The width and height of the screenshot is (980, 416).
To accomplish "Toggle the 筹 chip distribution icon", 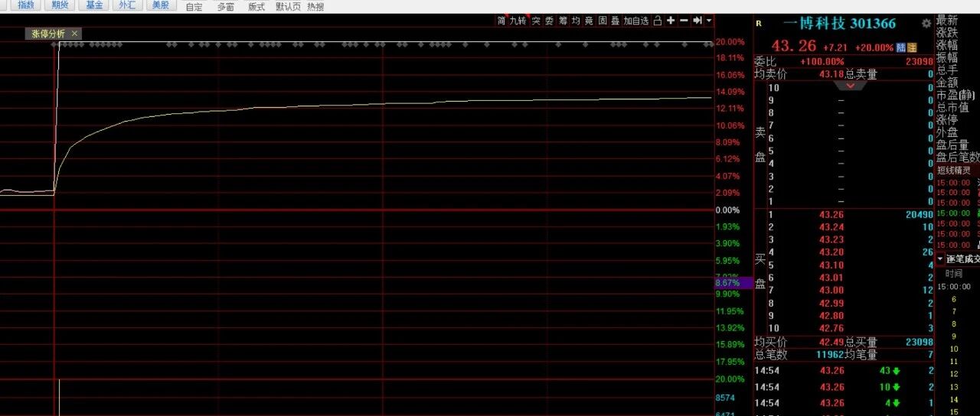I will coord(563,21).
